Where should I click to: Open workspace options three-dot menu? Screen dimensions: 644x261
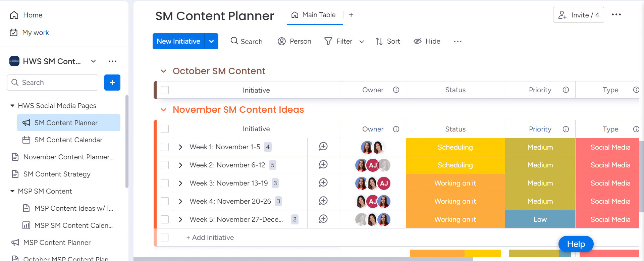pos(112,61)
